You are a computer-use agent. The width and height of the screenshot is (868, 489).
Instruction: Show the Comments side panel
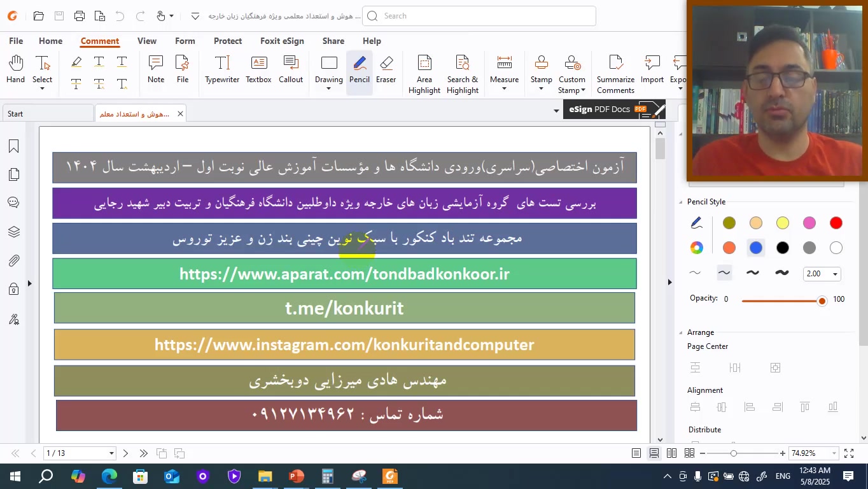(x=13, y=203)
